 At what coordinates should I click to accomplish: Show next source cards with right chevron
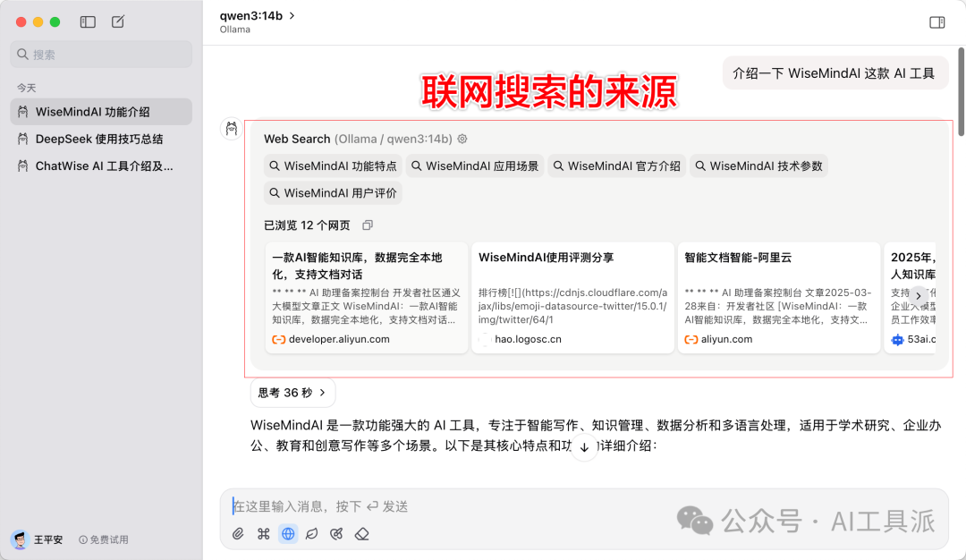point(919,296)
